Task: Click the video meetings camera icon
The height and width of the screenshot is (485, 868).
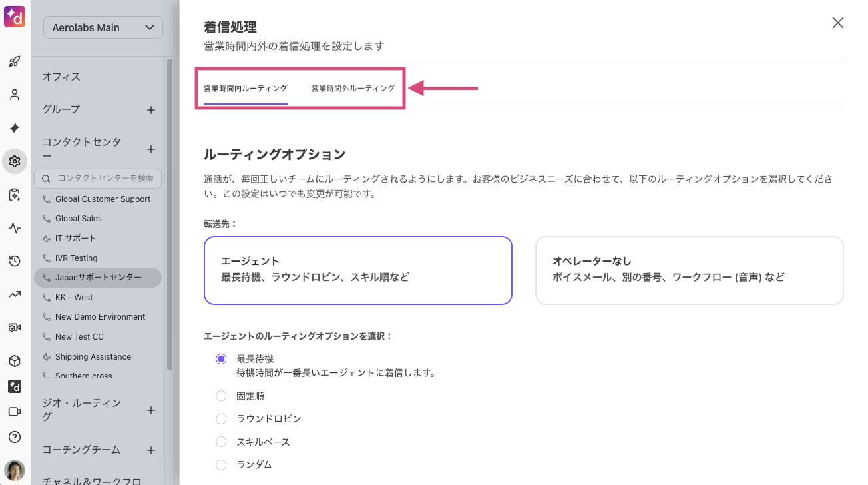Action: tap(15, 412)
